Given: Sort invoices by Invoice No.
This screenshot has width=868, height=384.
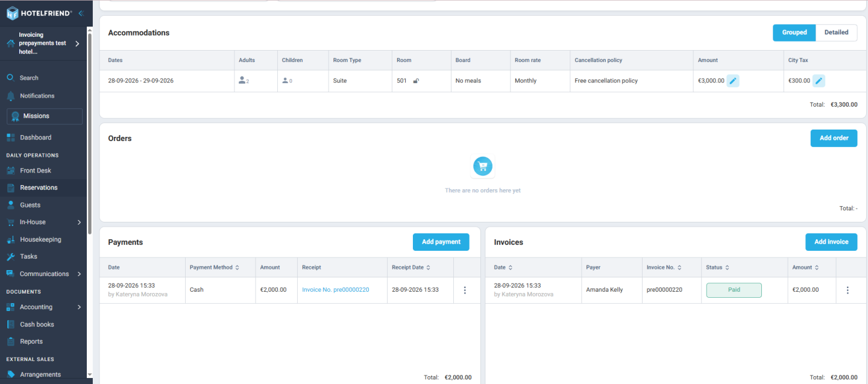Looking at the screenshot, I should pos(679,267).
